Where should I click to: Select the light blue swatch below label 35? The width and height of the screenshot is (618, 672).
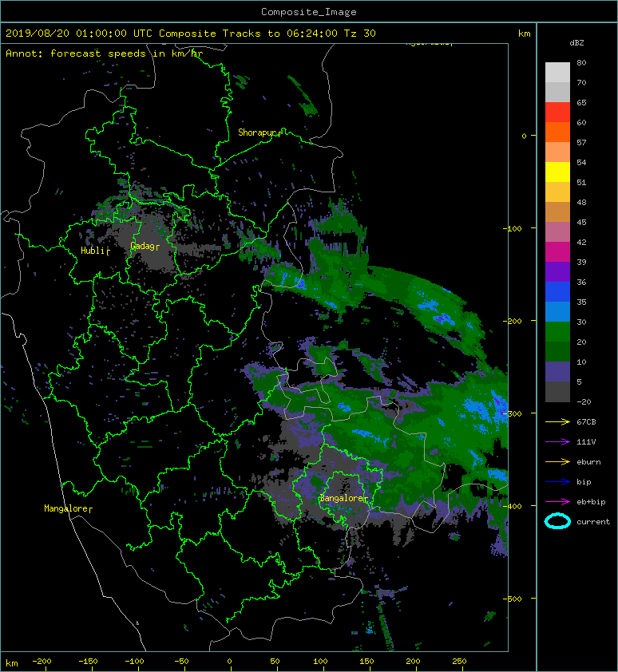coord(557,312)
